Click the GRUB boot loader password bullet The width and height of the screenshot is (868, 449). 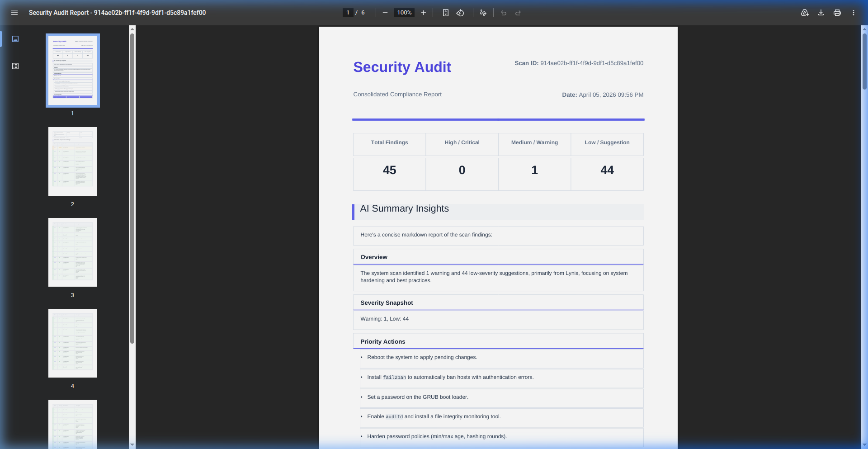click(x=418, y=397)
